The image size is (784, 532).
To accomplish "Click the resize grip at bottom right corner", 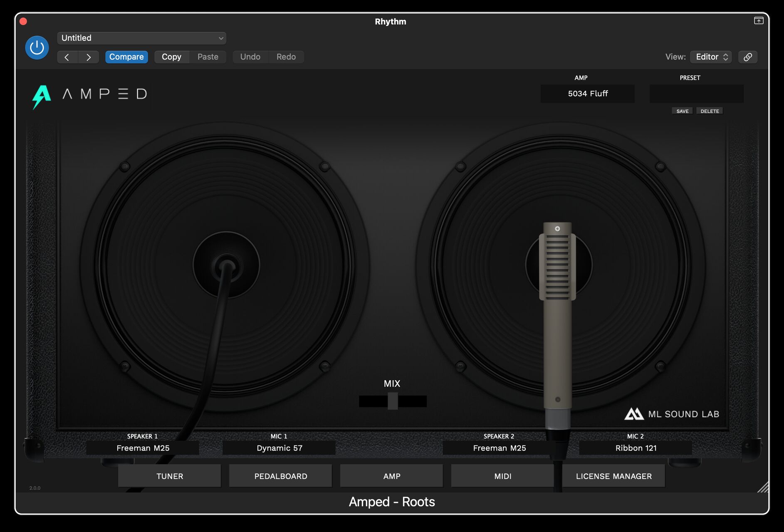I will pos(763,487).
